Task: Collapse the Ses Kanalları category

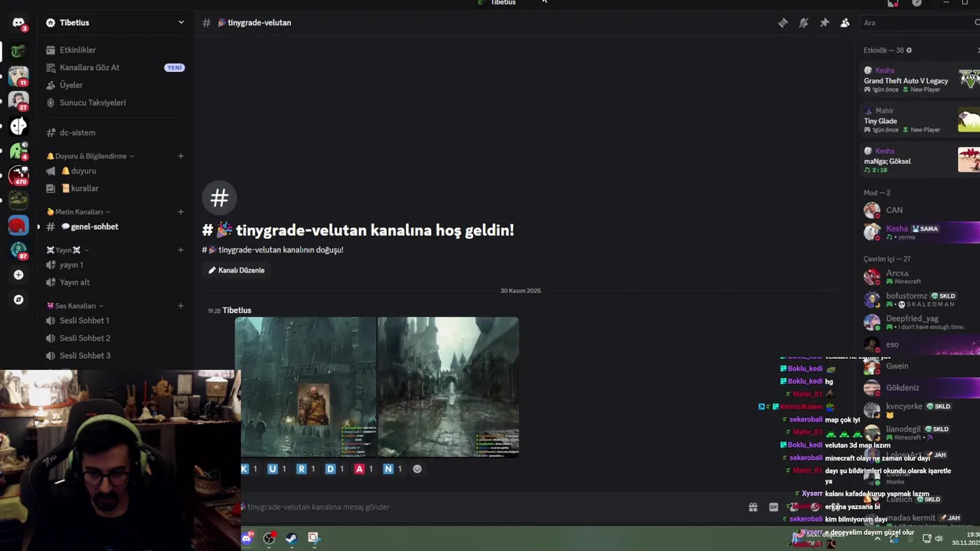Action: tap(75, 306)
